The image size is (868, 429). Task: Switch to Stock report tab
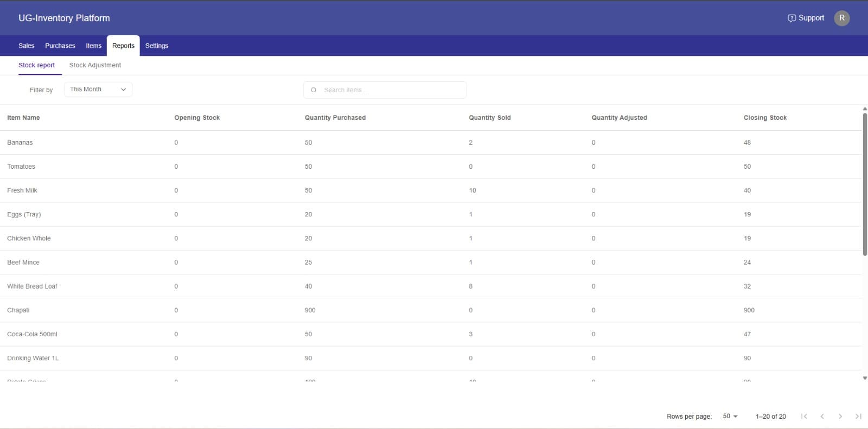pos(36,65)
